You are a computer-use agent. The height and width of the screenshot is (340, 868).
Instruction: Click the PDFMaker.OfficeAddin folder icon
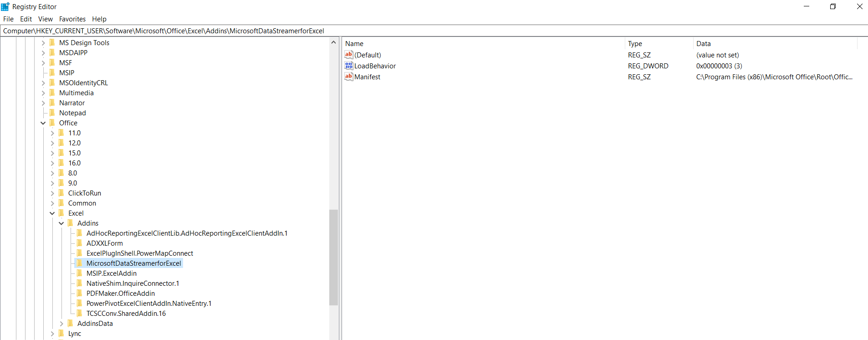pyautogui.click(x=79, y=293)
